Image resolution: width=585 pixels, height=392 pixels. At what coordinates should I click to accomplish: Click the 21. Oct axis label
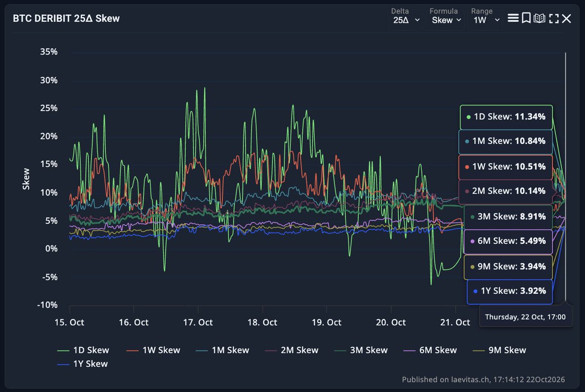coord(455,322)
